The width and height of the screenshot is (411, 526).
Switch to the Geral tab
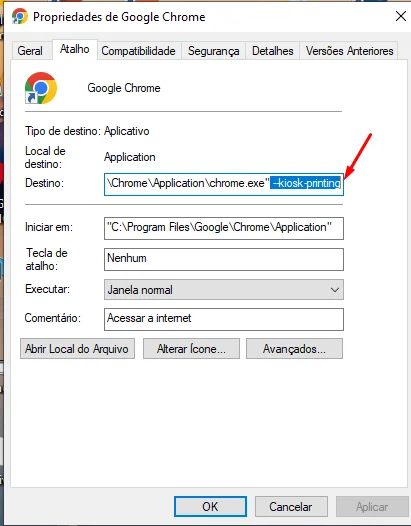30,51
